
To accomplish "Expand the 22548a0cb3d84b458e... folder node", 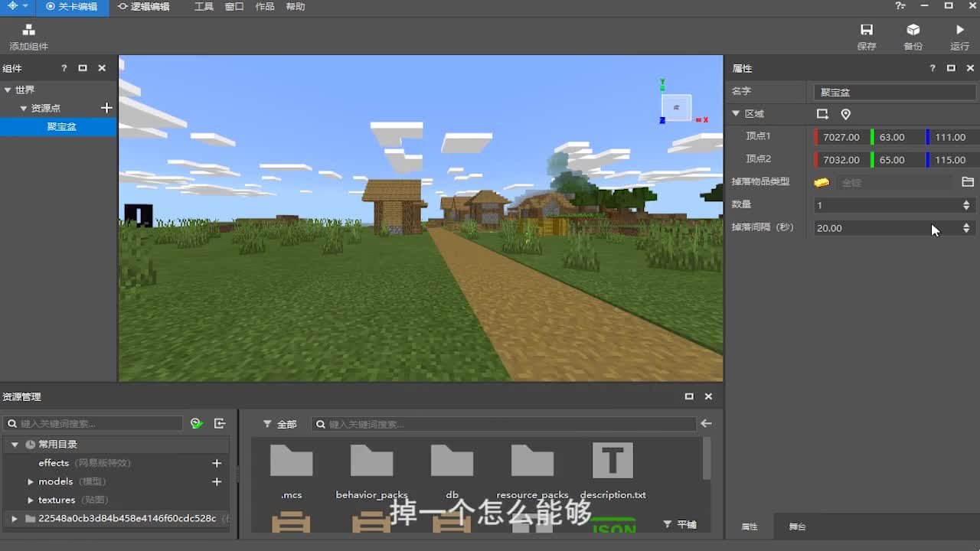I will (x=14, y=518).
